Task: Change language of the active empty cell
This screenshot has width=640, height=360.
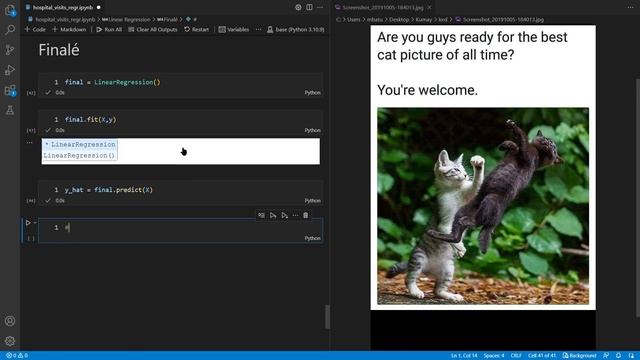Action: (312, 238)
